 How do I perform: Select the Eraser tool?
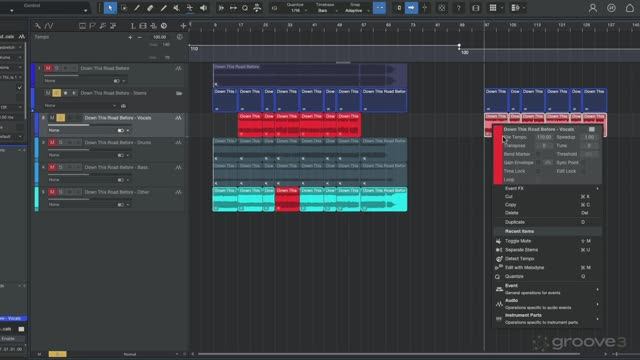tap(150, 8)
